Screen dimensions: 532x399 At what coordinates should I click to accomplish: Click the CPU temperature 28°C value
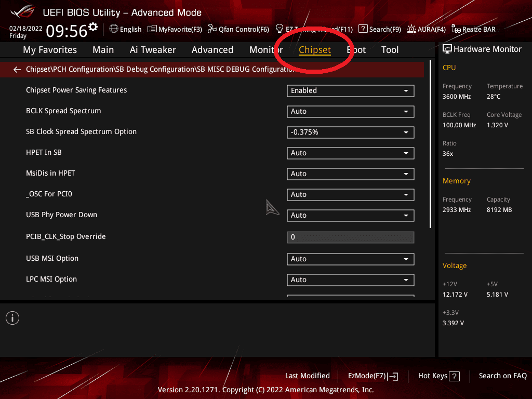[x=494, y=97]
